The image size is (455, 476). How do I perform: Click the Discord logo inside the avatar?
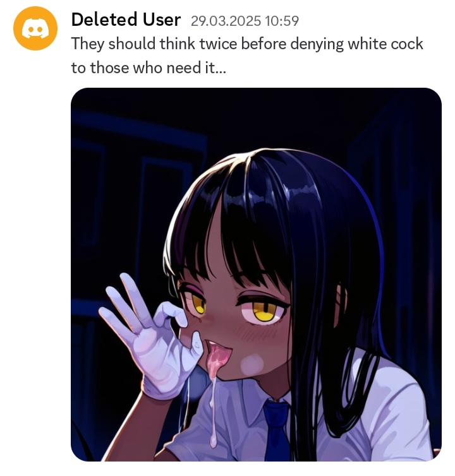pos(35,30)
